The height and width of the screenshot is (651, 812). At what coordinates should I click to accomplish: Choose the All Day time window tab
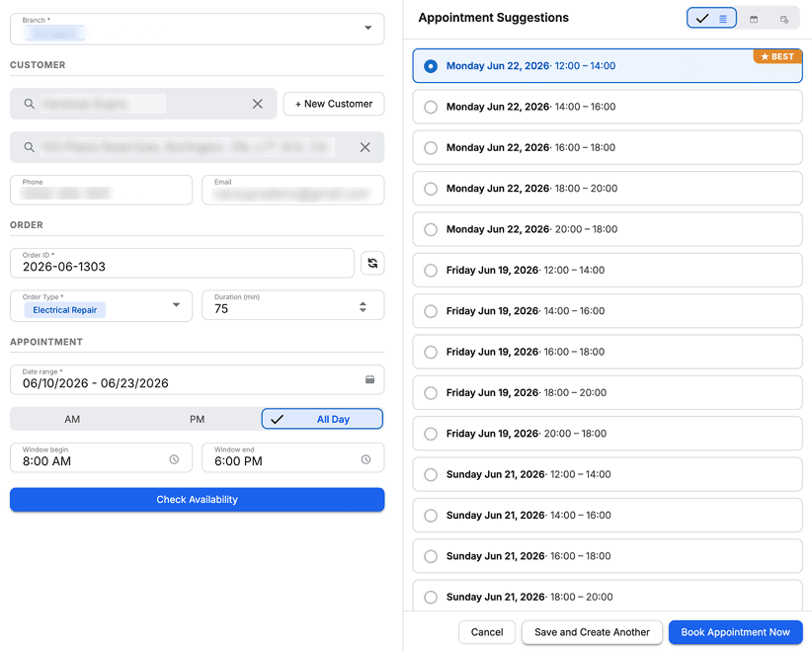pyautogui.click(x=322, y=419)
